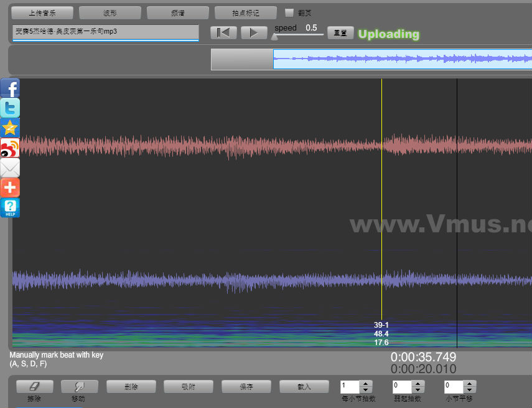This screenshot has width=532, height=408.
Task: Click the yellow star favorites icon
Action: (10, 128)
